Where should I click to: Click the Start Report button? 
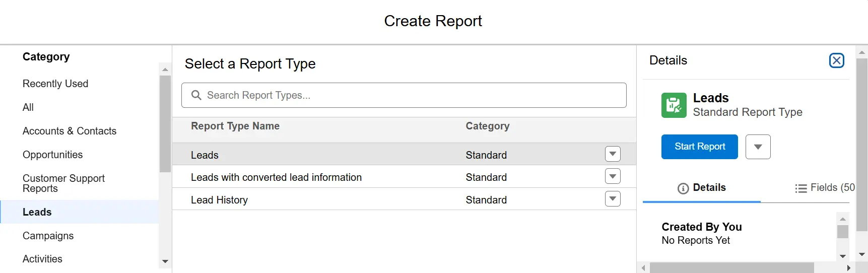pyautogui.click(x=699, y=147)
